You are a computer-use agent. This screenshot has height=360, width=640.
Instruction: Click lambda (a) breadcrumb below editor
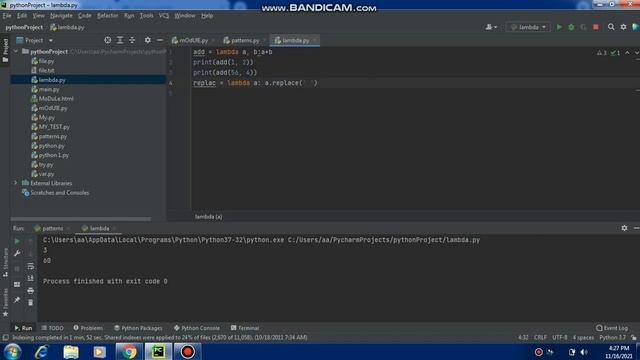coord(208,217)
